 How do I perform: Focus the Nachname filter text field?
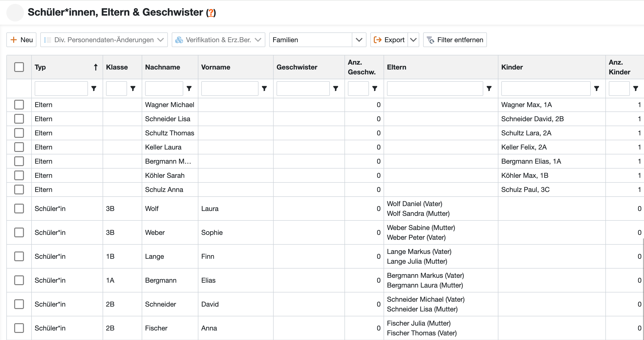pyautogui.click(x=164, y=88)
